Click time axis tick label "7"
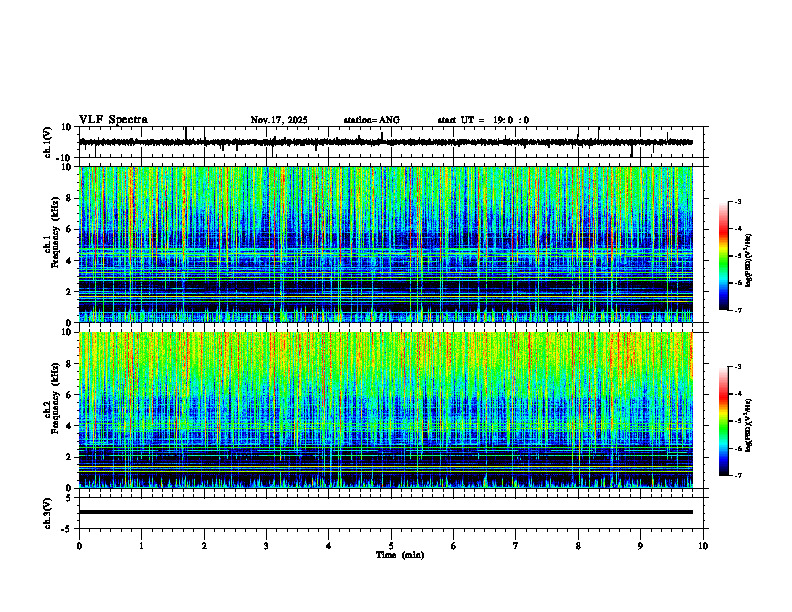Image resolution: width=792 pixels, height=612 pixels. click(x=516, y=546)
